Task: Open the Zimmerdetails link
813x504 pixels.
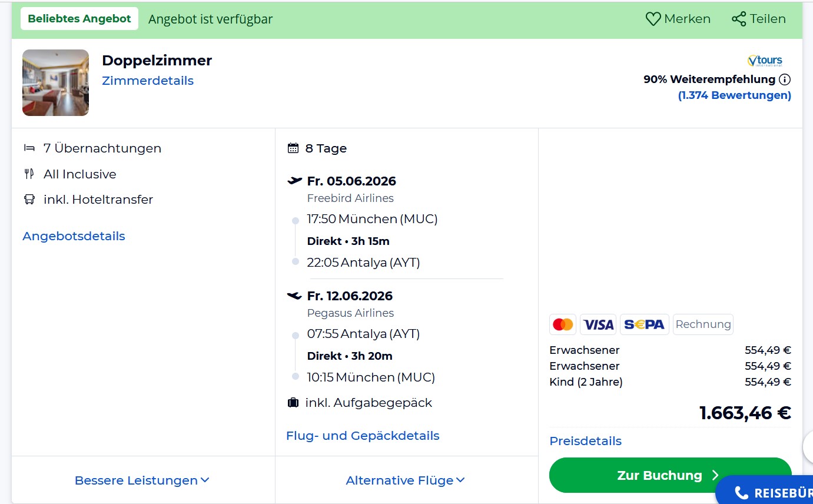Action: [x=148, y=81]
